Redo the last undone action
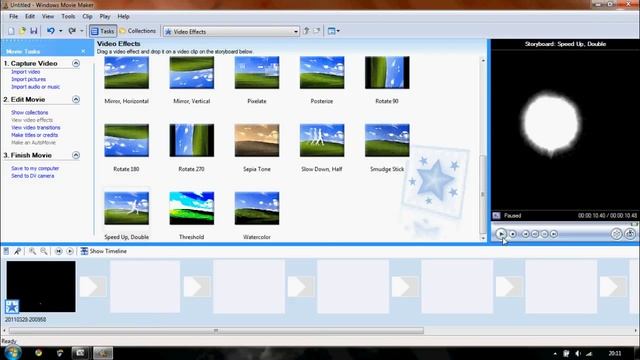The height and width of the screenshot is (360, 640). tap(72, 31)
